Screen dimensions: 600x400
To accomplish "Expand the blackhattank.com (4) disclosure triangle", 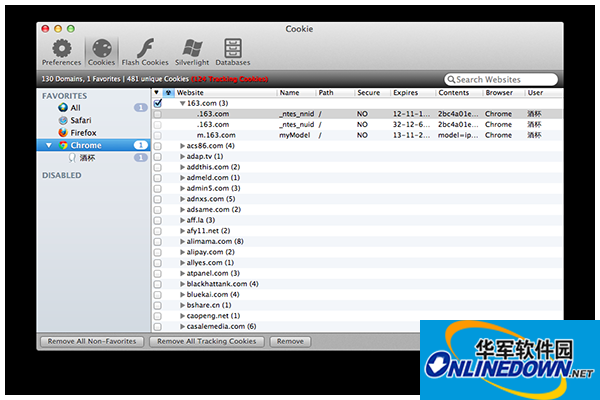I will [183, 284].
